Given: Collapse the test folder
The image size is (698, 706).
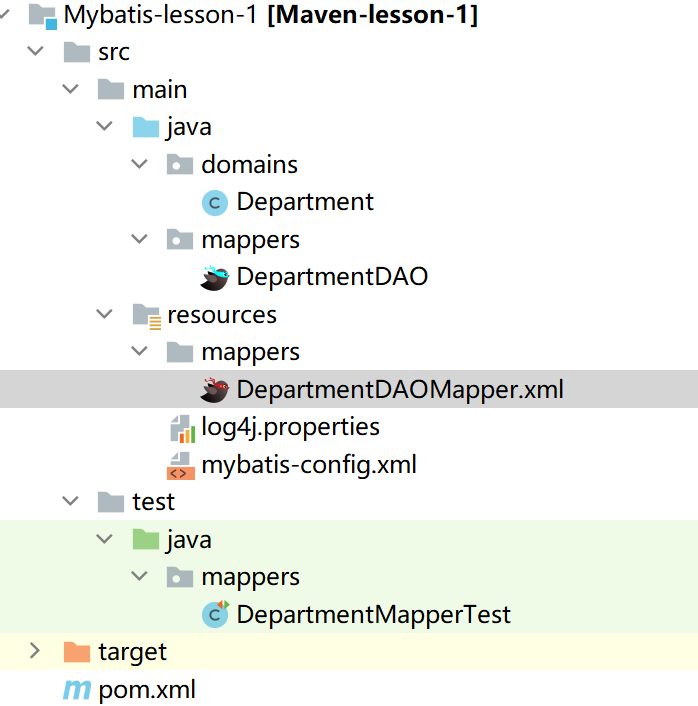Looking at the screenshot, I should point(70,501).
